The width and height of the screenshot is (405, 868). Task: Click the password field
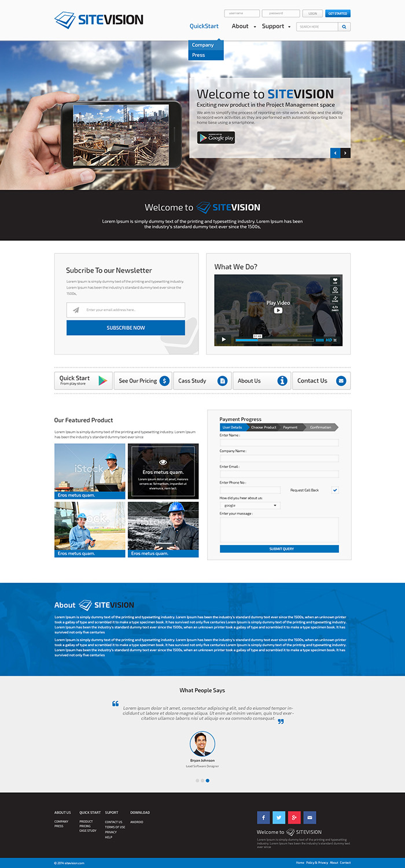(281, 13)
